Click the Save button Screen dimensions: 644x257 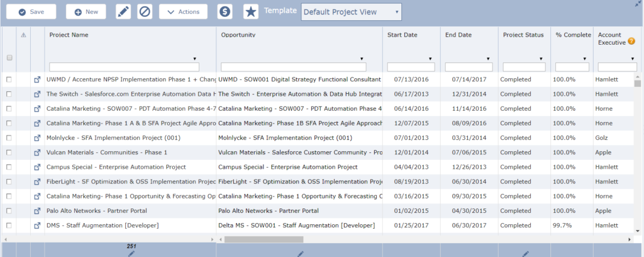pos(31,12)
